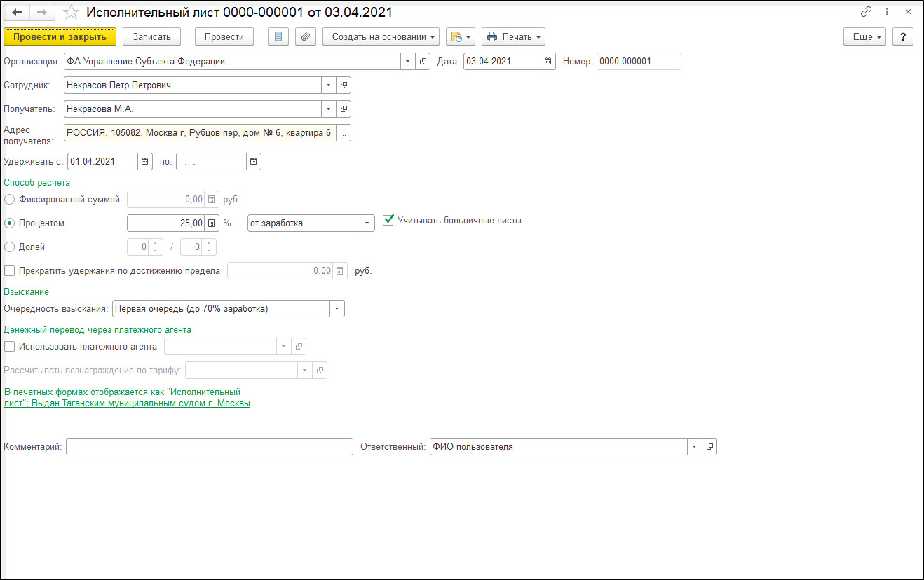Add document to favorites with star icon
Viewport: 924px width, 580px height.
point(71,13)
